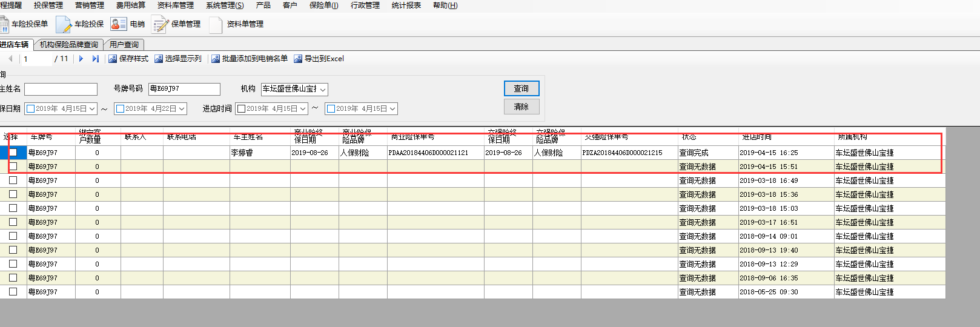The width and height of the screenshot is (980, 327).
Task: Click the 导出到Excel label
Action: (324, 59)
